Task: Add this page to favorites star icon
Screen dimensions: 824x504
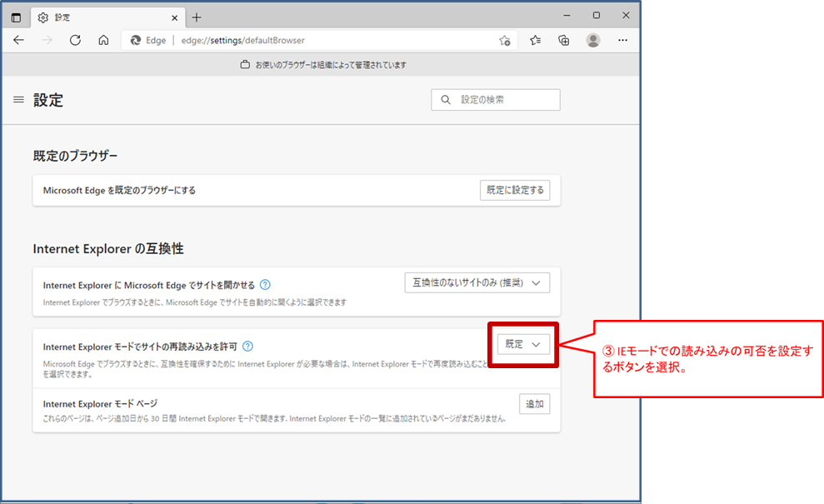Action: click(x=505, y=41)
